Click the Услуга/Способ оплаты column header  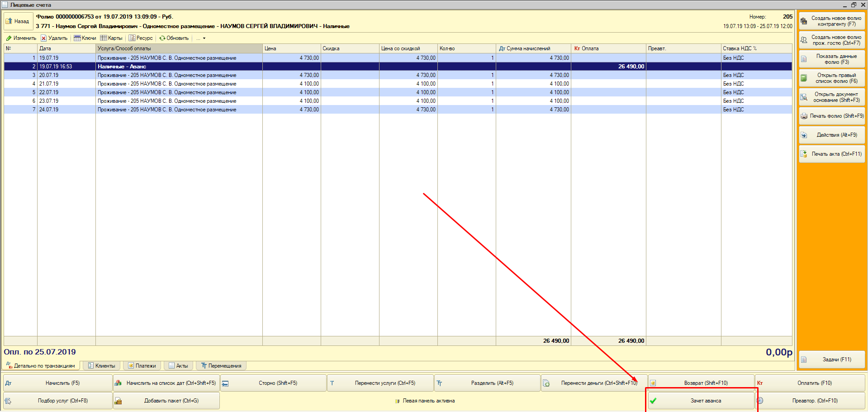click(179, 48)
